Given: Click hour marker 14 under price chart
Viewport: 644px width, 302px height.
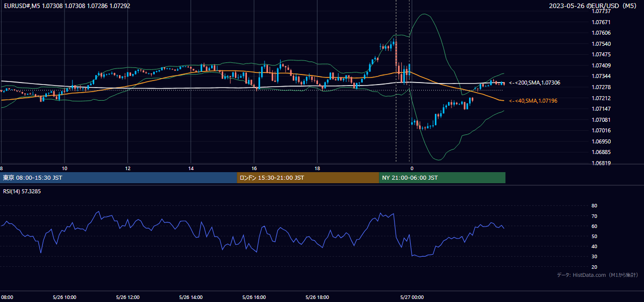Looking at the screenshot, I should (190, 169).
